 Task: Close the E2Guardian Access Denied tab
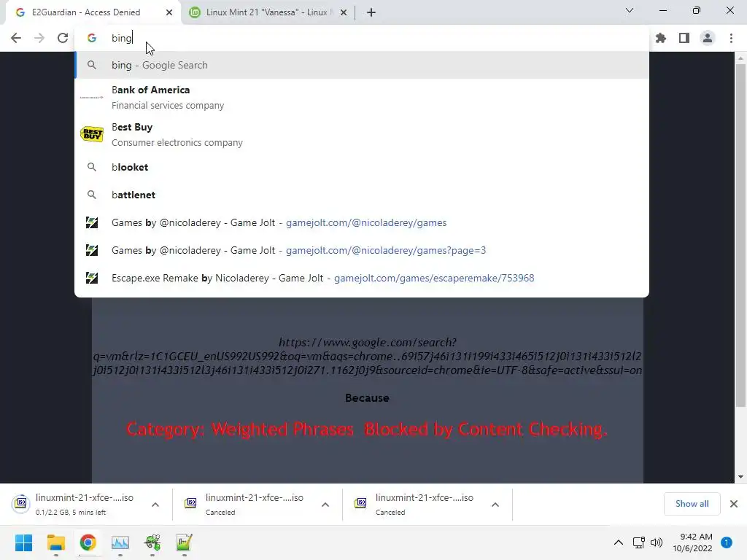(169, 12)
